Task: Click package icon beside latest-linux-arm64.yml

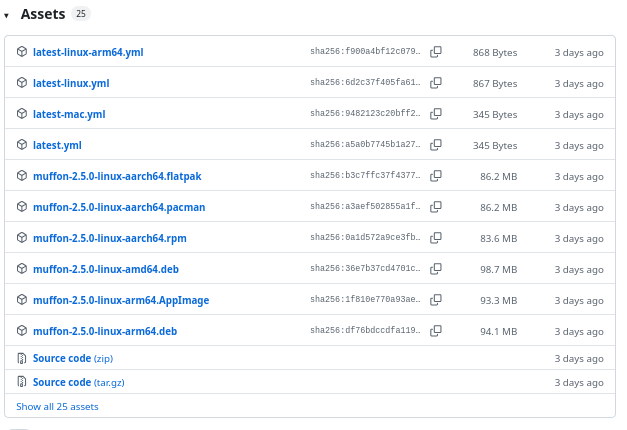Action: (x=22, y=52)
